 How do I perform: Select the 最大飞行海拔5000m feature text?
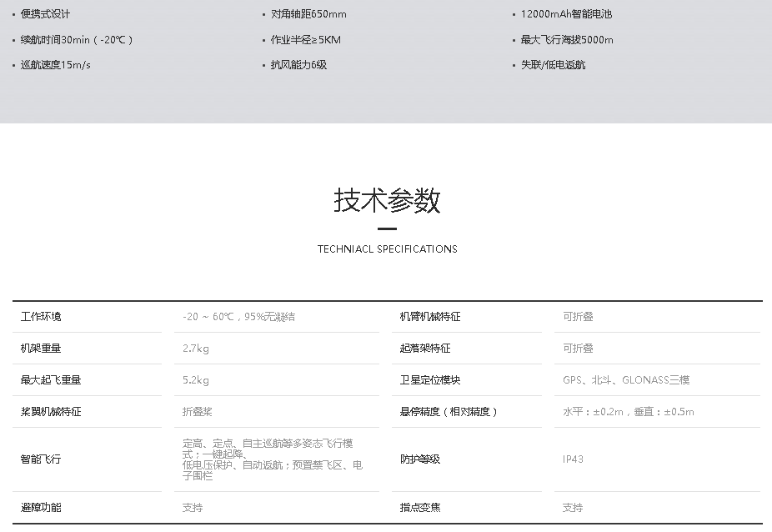click(x=567, y=39)
